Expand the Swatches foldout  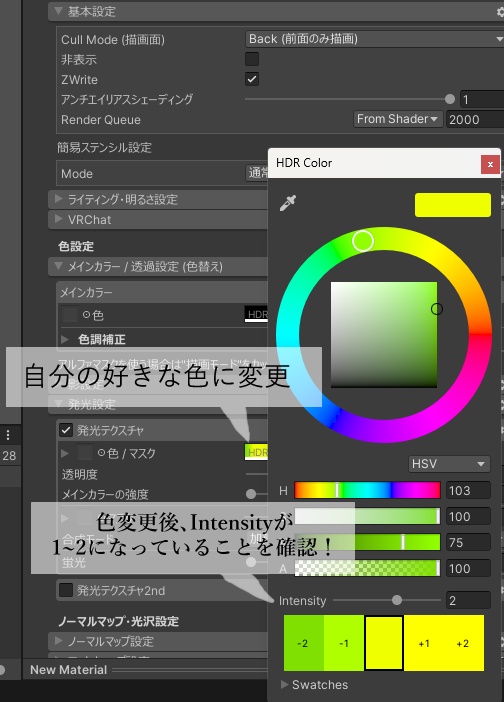click(x=284, y=684)
